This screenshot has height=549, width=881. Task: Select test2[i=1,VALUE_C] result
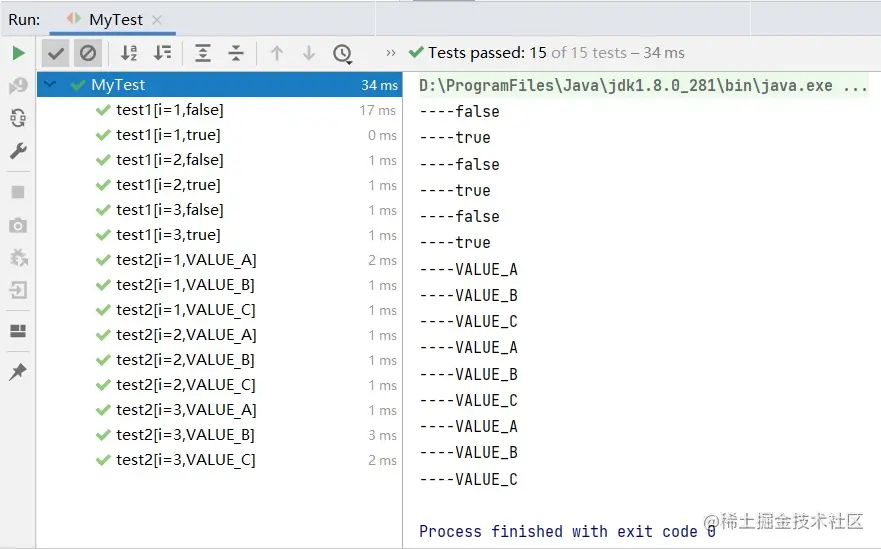point(219,310)
